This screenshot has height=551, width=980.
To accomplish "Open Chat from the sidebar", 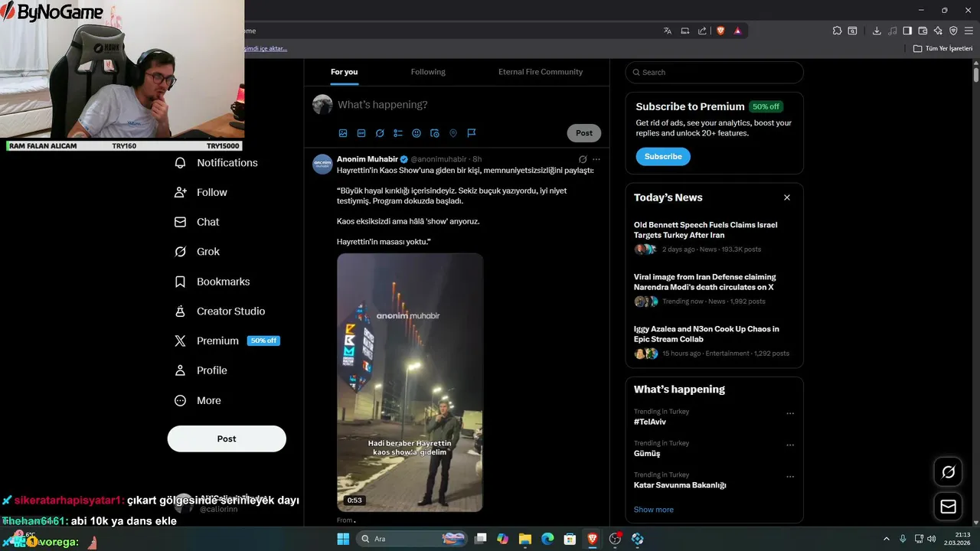I will [x=198, y=222].
